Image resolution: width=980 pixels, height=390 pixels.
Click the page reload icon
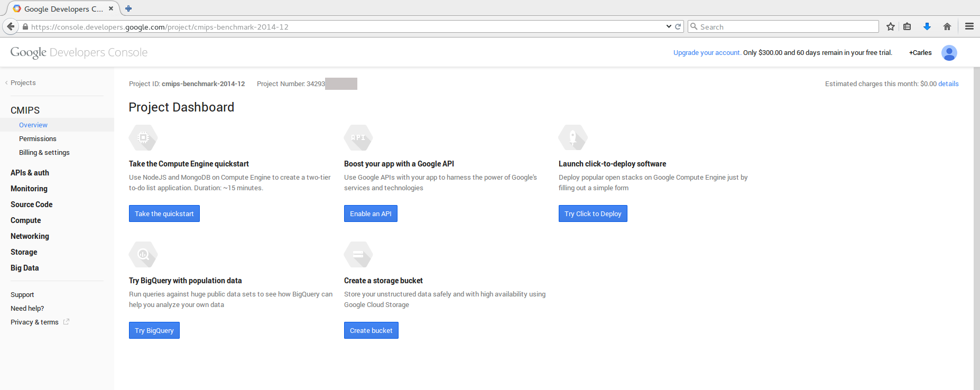(x=678, y=26)
